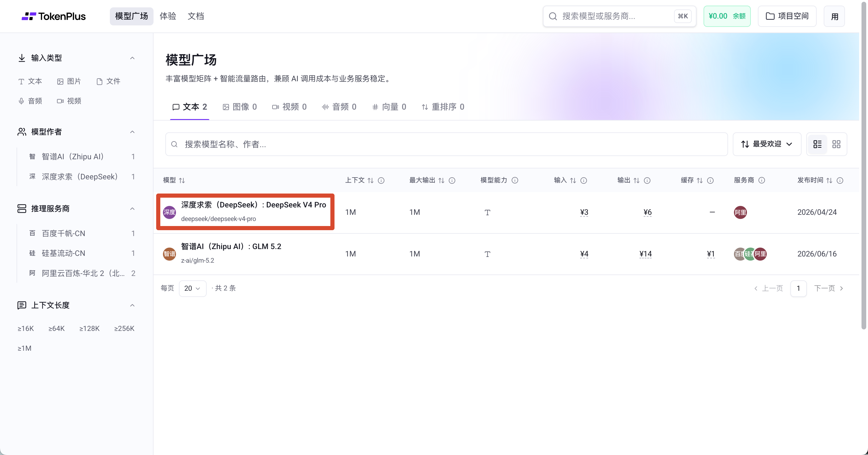This screenshot has height=455, width=868.
Task: Sort by the 输出 price column arrows
Action: (x=637, y=181)
